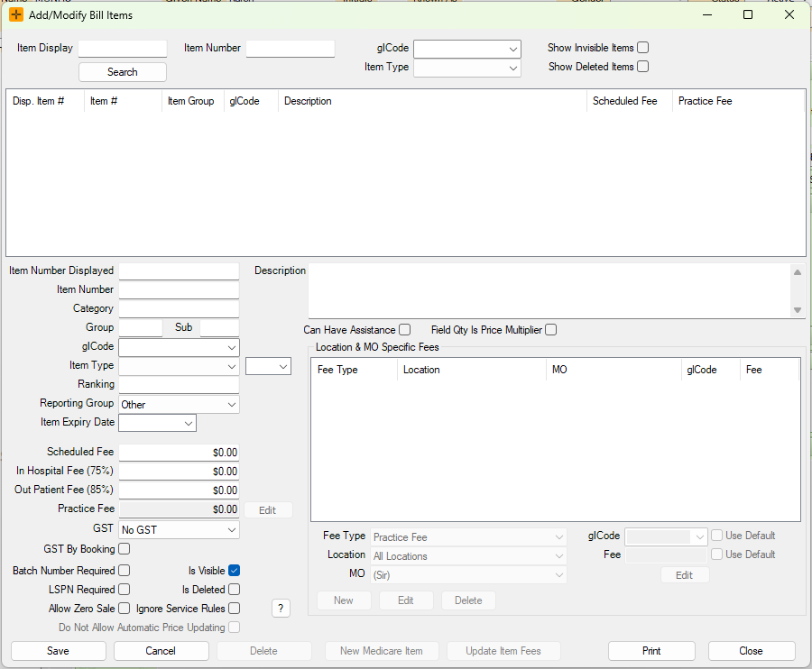
Task: Click the question mark help button
Action: pos(281,609)
